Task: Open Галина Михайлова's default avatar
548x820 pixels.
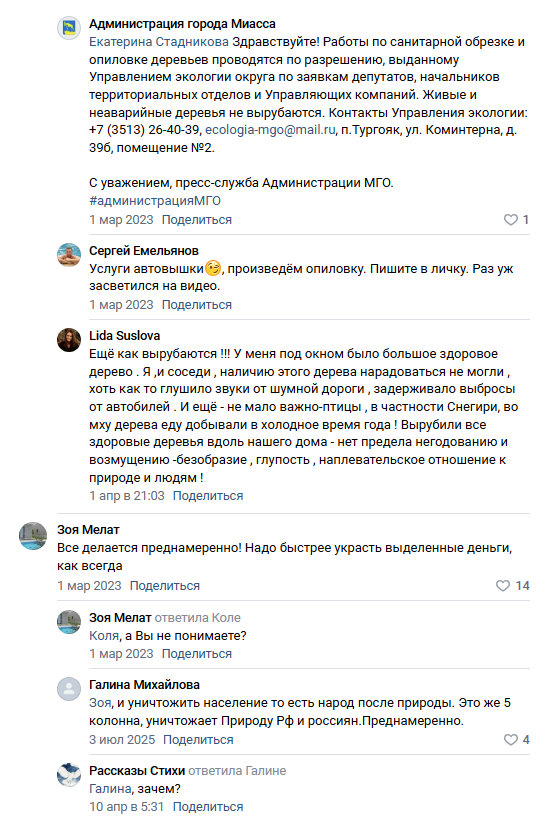Action: 69,689
